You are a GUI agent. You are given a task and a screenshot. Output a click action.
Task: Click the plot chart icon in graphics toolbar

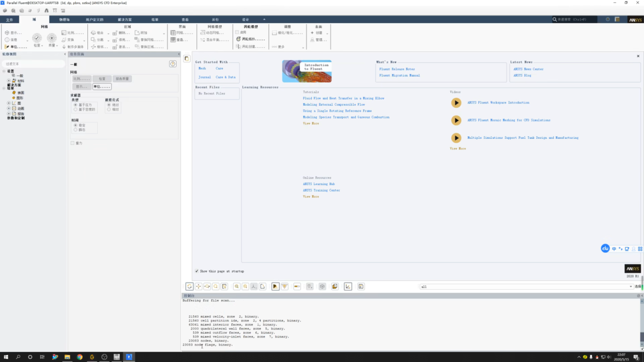tap(348, 286)
